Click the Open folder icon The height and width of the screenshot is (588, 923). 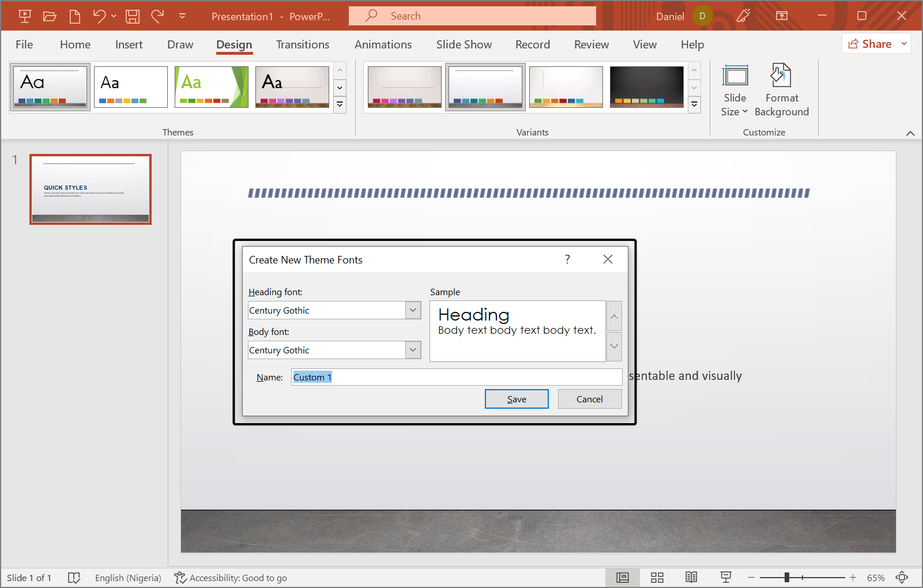tap(50, 16)
